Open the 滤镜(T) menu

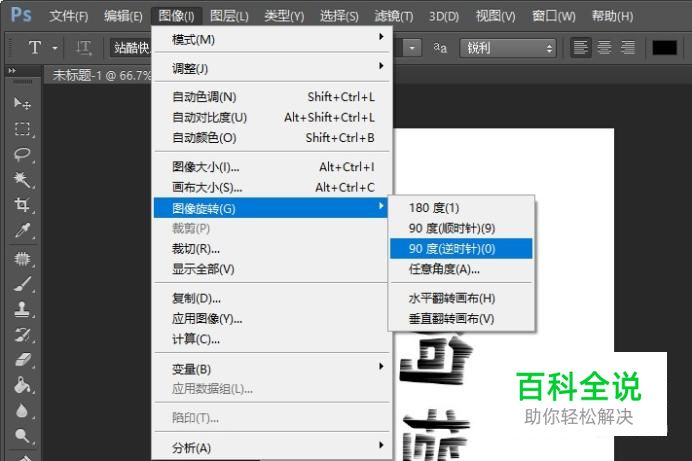click(394, 16)
